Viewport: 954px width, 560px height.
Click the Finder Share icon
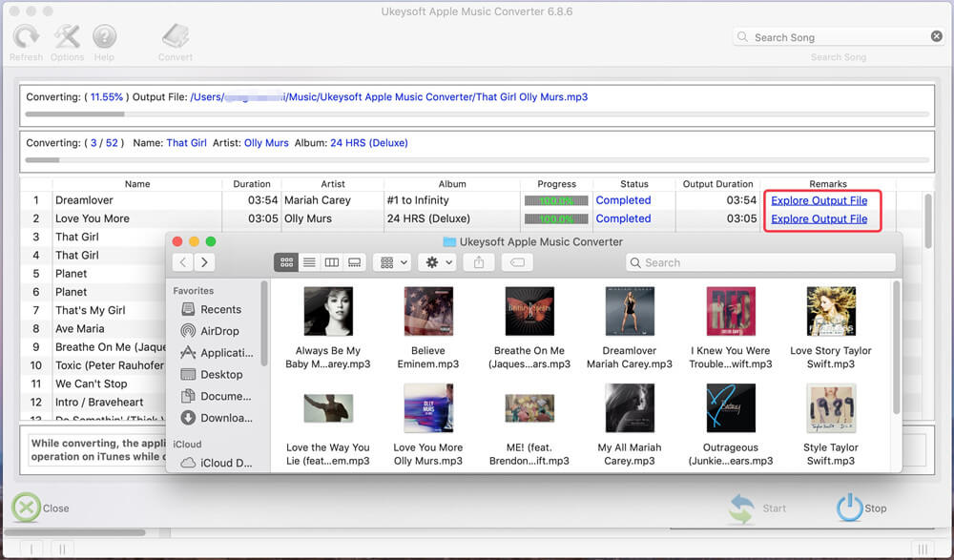tap(479, 262)
